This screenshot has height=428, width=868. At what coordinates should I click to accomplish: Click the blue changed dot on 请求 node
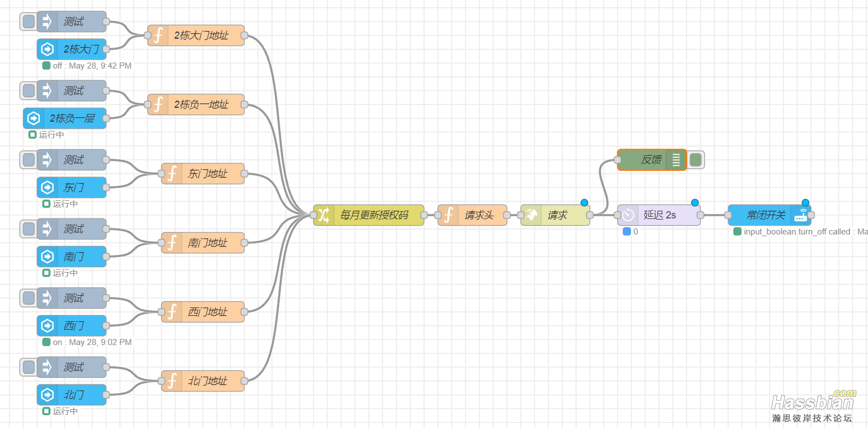[x=584, y=202]
